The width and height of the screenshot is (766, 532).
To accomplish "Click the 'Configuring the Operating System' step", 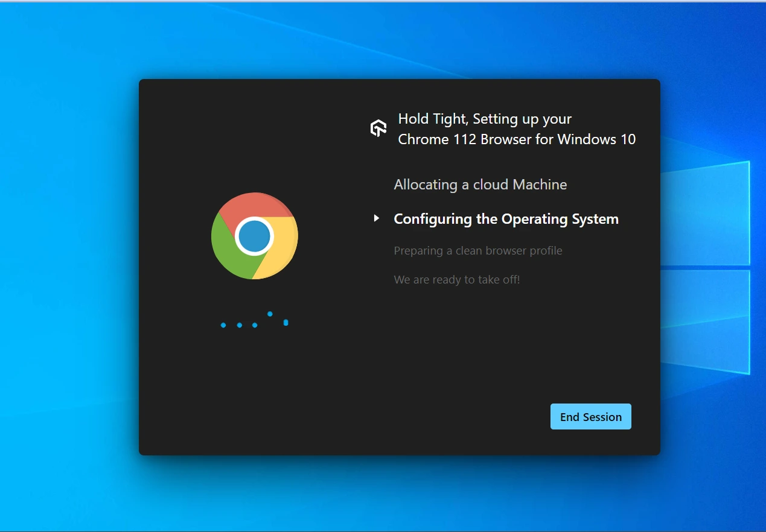I will 506,219.
